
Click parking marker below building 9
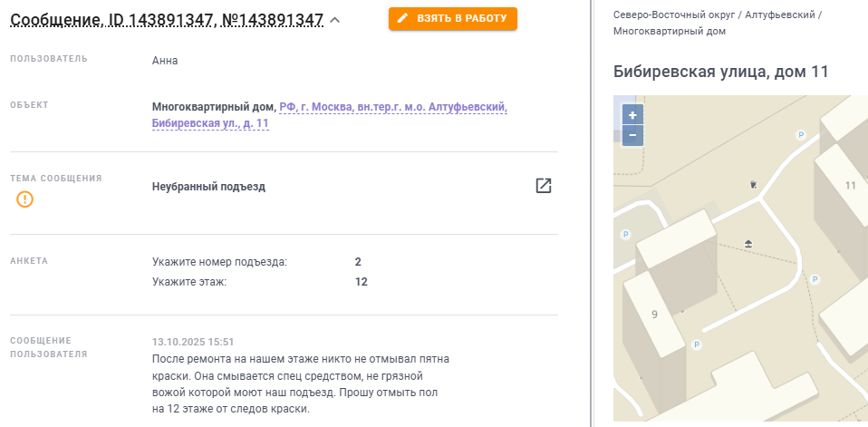(696, 345)
